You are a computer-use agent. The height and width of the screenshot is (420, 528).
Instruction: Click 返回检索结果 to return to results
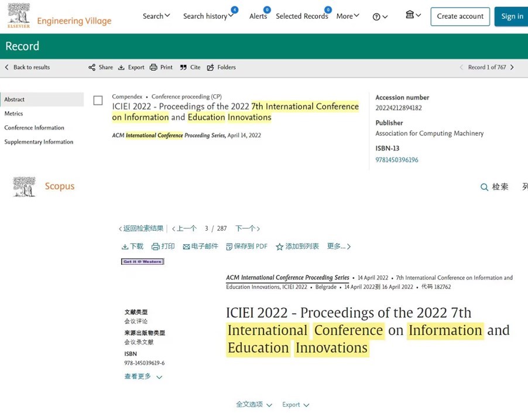click(x=141, y=228)
